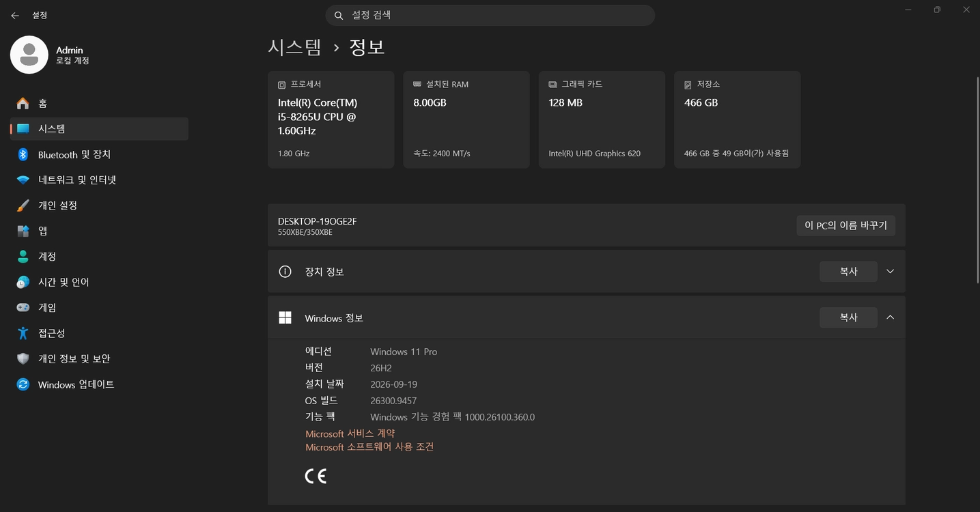Click the 설정 검색 search field
Viewport: 980px width, 512px height.
(x=490, y=15)
